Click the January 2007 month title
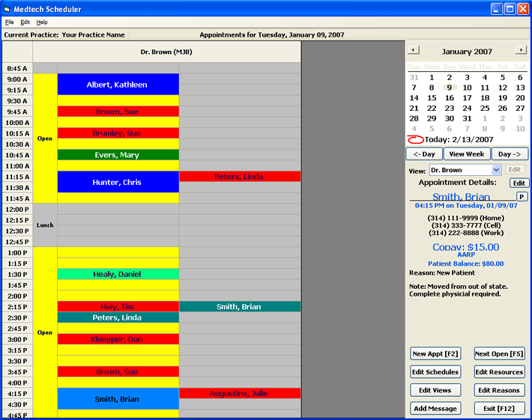532x420 pixels. [467, 52]
